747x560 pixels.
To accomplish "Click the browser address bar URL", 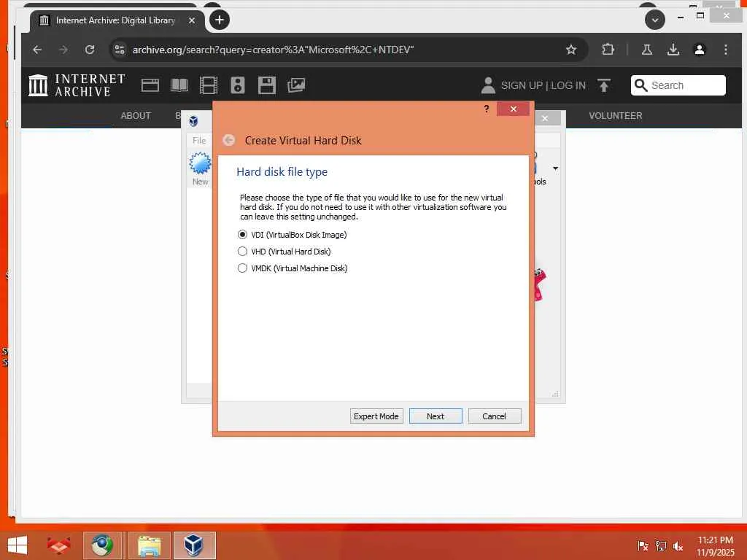I will (x=273, y=50).
